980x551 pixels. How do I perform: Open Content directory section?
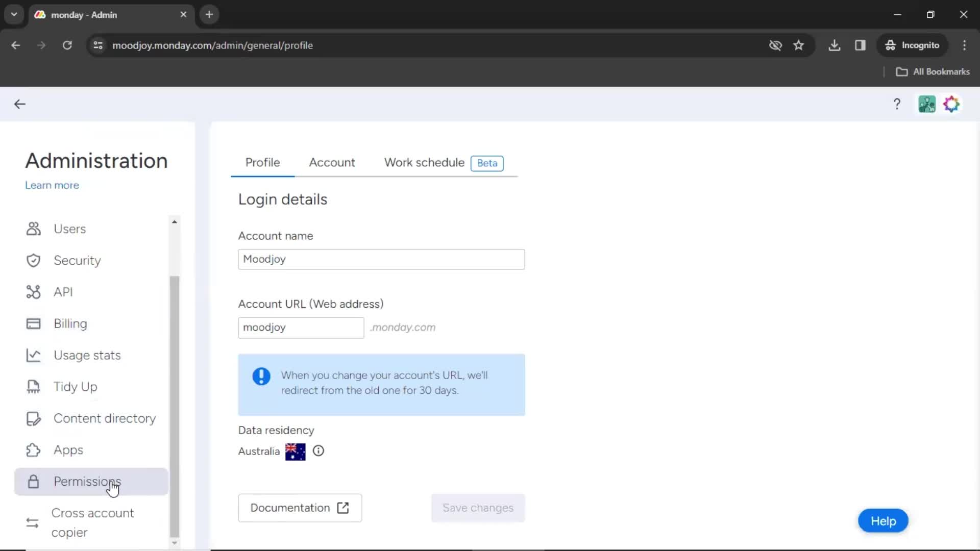91,418
